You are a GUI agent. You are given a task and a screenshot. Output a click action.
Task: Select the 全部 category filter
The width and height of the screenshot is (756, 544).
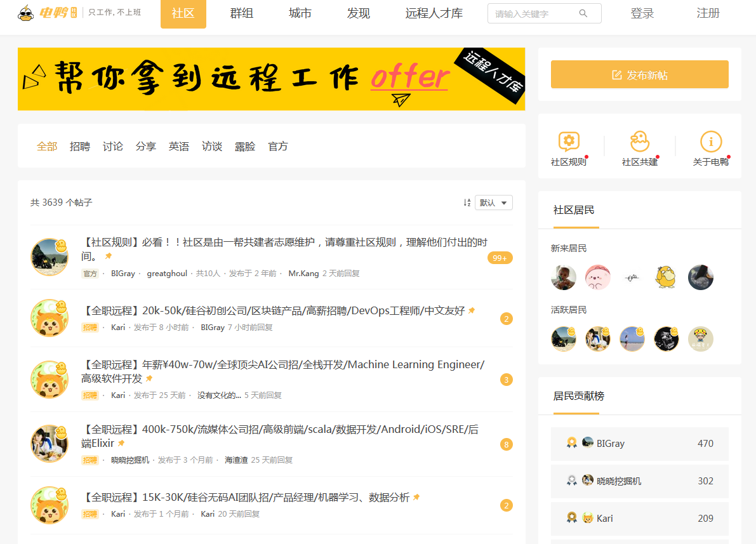47,146
